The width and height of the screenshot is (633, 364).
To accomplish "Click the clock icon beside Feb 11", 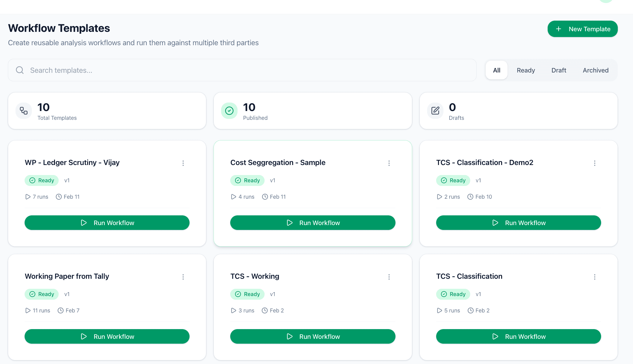I will click(59, 197).
